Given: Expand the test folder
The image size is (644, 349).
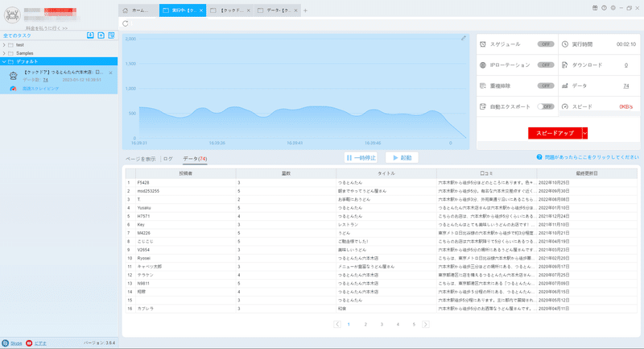Looking at the screenshot, I should point(4,45).
